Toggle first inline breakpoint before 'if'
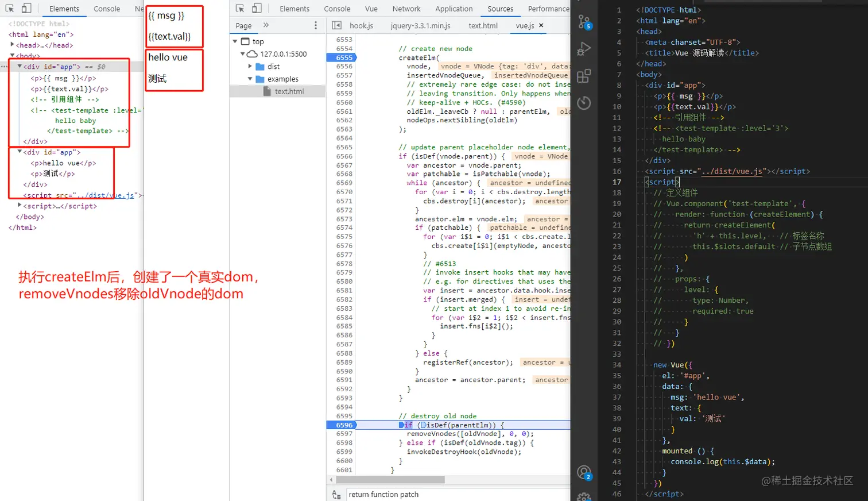 pos(401,425)
